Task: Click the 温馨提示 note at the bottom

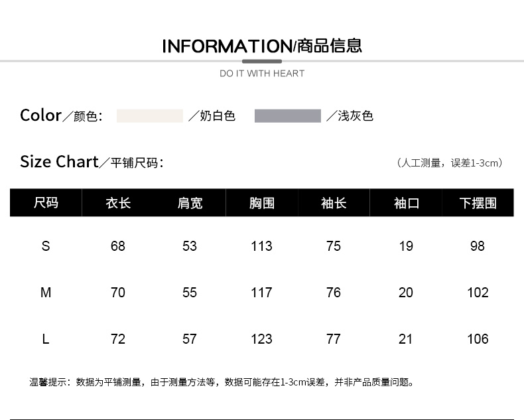Action: [x=222, y=382]
